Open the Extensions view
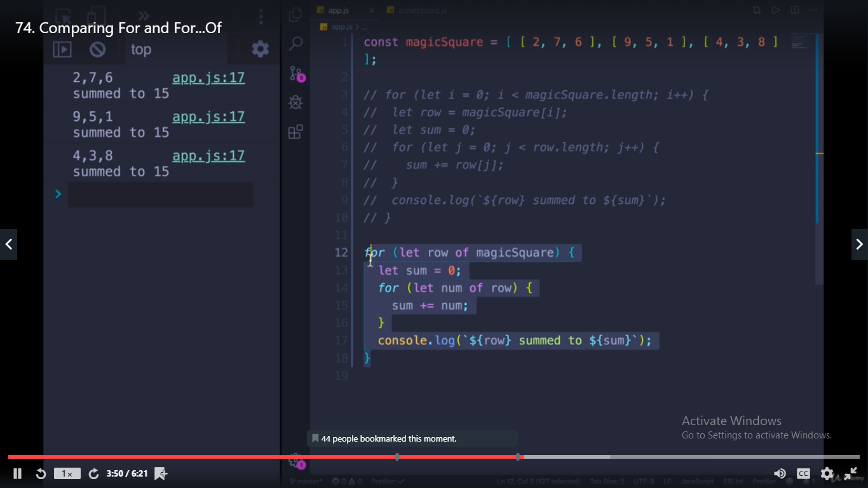The width and height of the screenshot is (868, 488). tap(295, 132)
